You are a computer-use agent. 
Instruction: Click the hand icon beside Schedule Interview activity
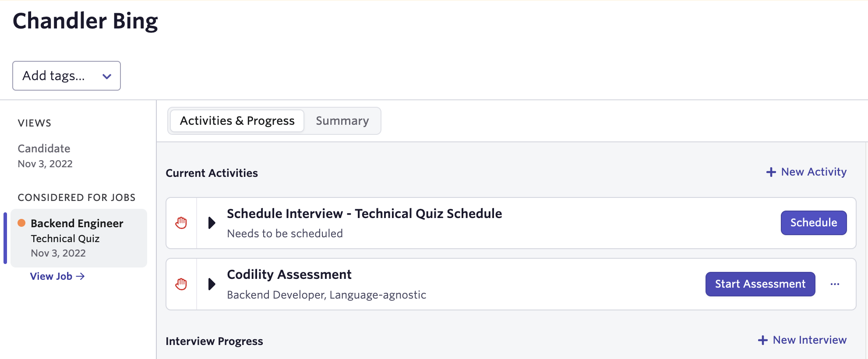pos(181,223)
